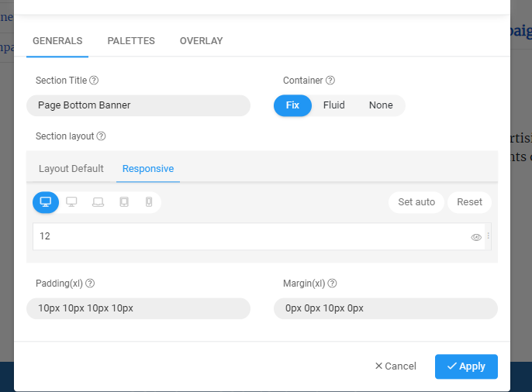Click the Padding(xl) input field
Screen dimensions: 532x392
[138, 308]
